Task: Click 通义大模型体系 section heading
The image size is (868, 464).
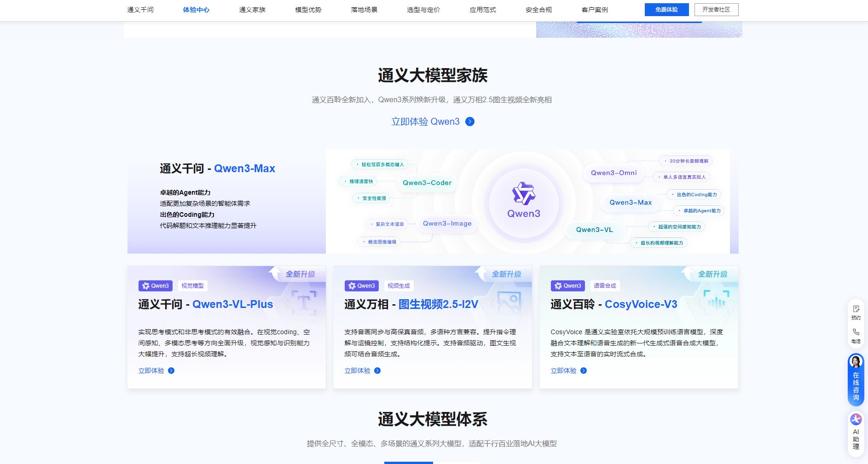Action: pos(433,419)
